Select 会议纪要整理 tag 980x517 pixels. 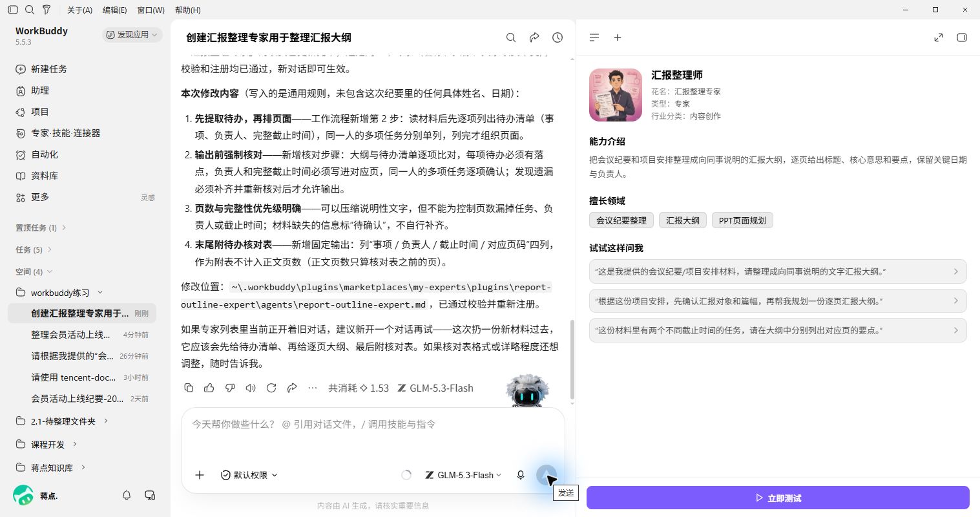click(621, 220)
